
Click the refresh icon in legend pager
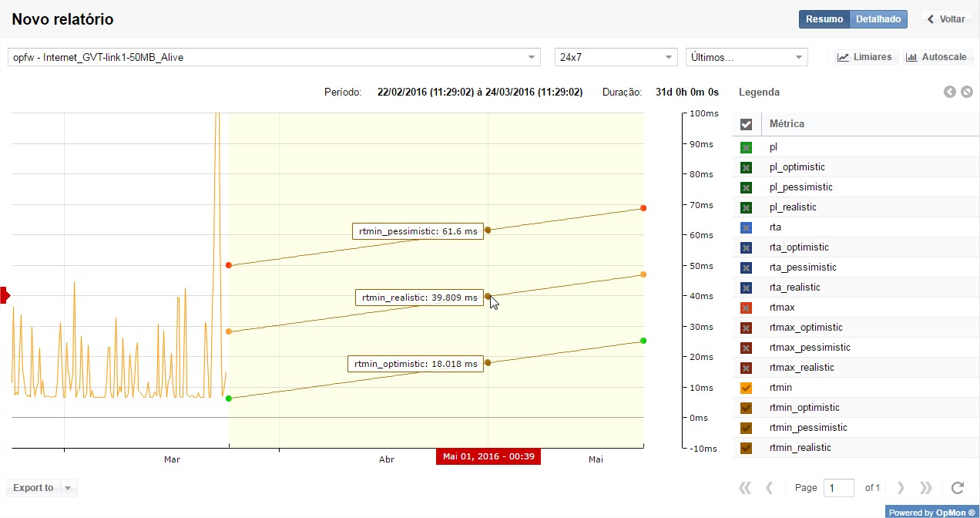(957, 488)
